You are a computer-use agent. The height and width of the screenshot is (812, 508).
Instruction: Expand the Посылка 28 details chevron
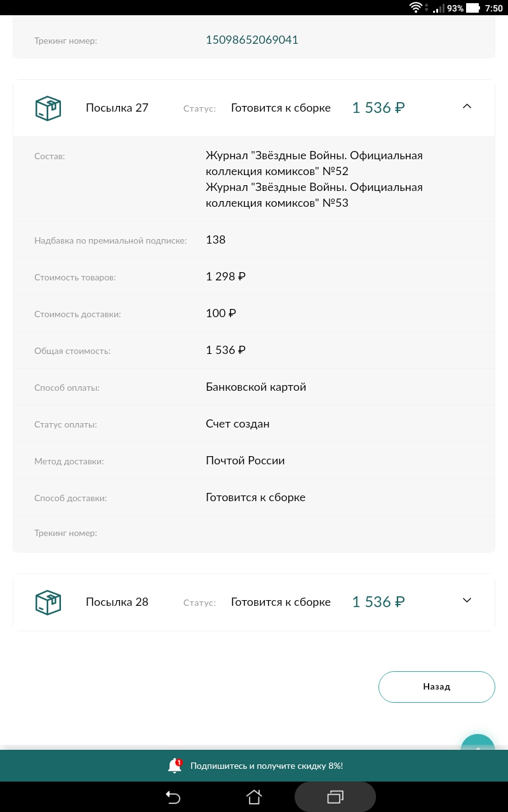point(467,601)
